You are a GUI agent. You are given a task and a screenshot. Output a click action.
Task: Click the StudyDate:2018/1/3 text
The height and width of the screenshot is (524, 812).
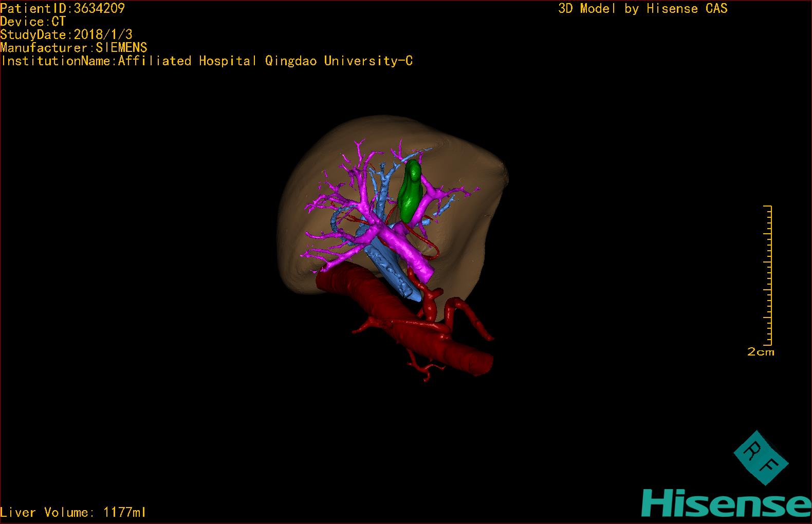click(x=66, y=34)
